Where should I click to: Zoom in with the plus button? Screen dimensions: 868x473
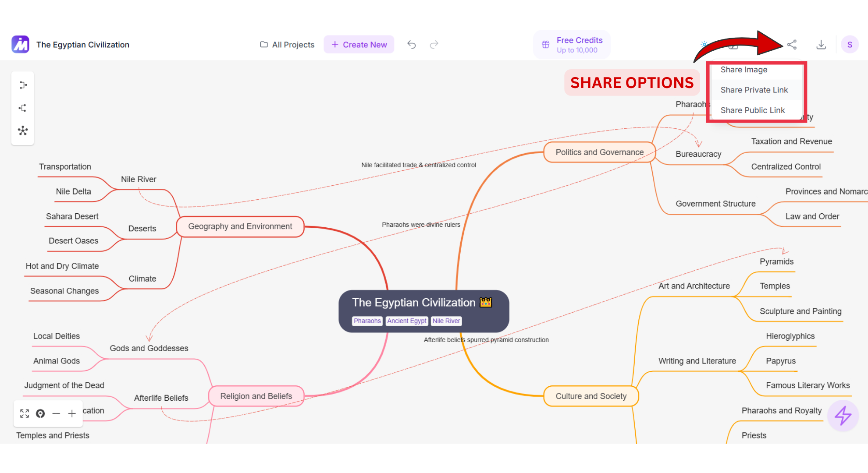(72, 413)
